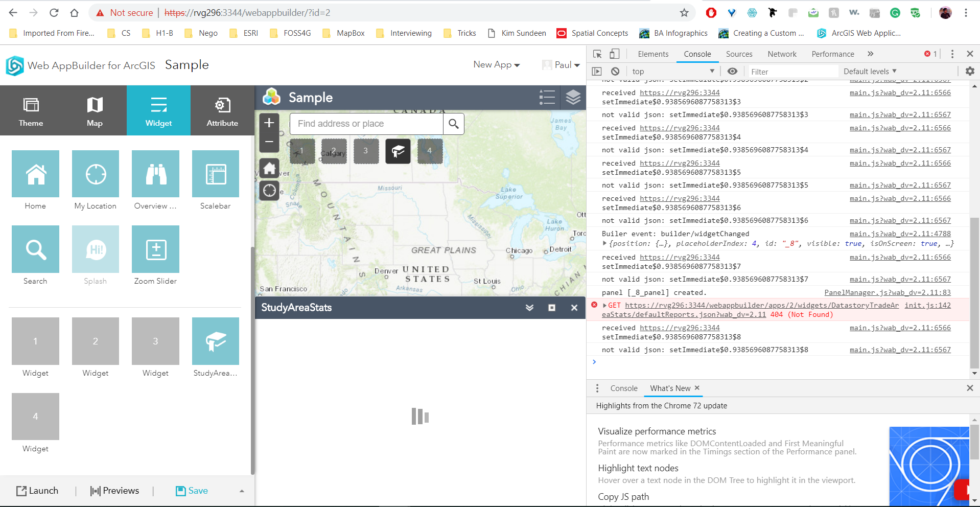Viewport: 980px width, 507px height.
Task: Open Previews mode
Action: click(114, 491)
